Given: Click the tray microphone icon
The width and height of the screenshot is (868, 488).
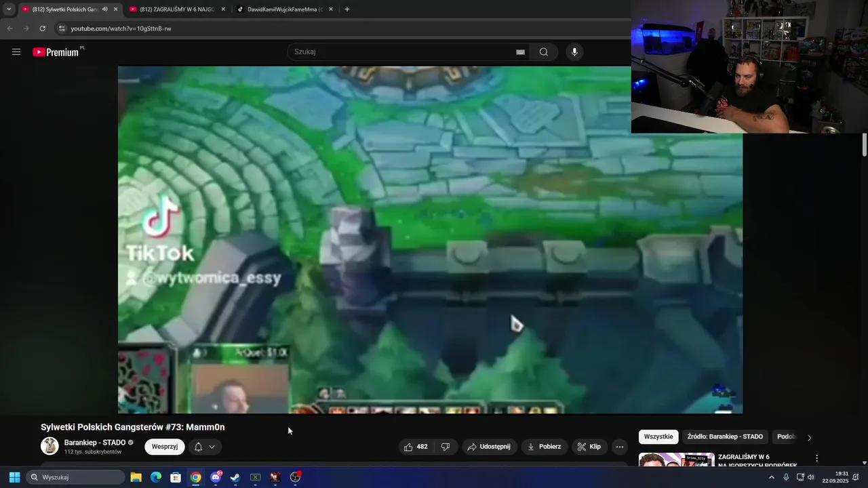Looking at the screenshot, I should [786, 477].
